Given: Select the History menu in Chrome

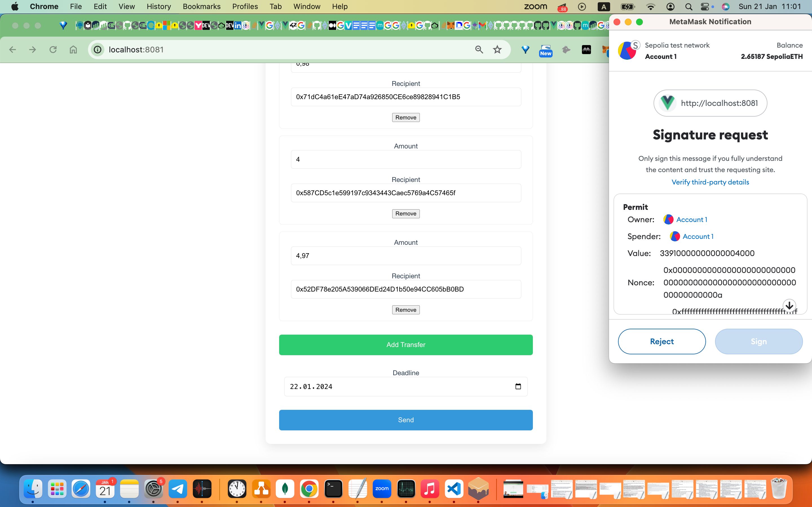Looking at the screenshot, I should [158, 6].
